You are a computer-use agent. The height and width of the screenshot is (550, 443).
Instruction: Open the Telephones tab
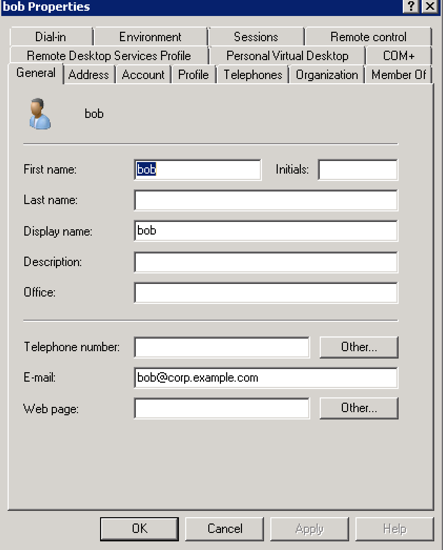coord(253,74)
